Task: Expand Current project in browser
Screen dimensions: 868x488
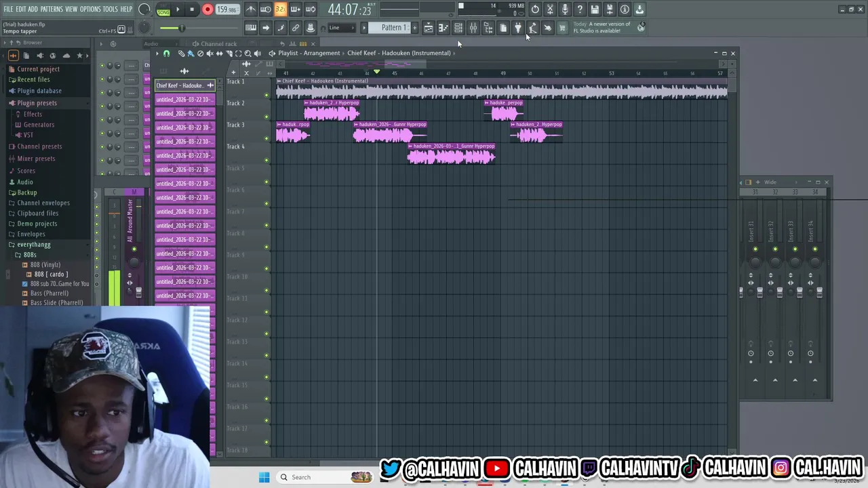Action: (x=38, y=69)
